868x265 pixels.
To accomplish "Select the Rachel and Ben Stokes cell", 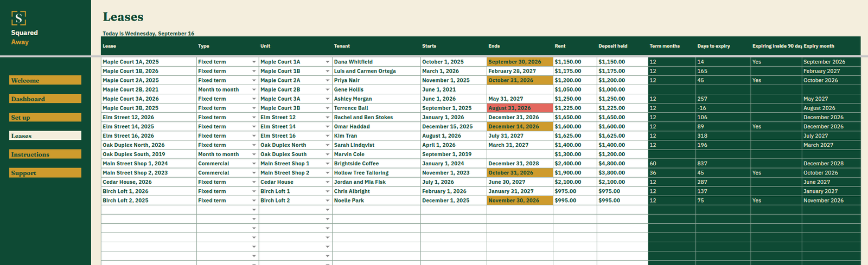I will click(x=376, y=117).
